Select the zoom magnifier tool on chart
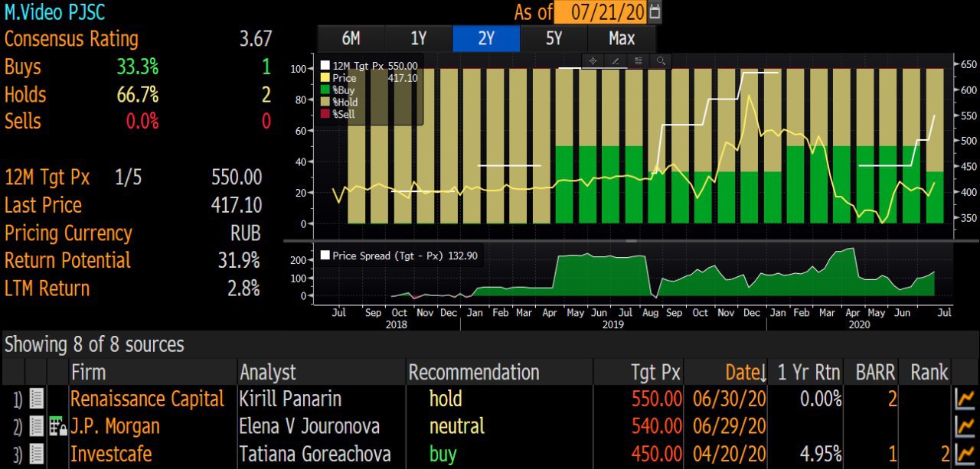 pyautogui.click(x=661, y=60)
